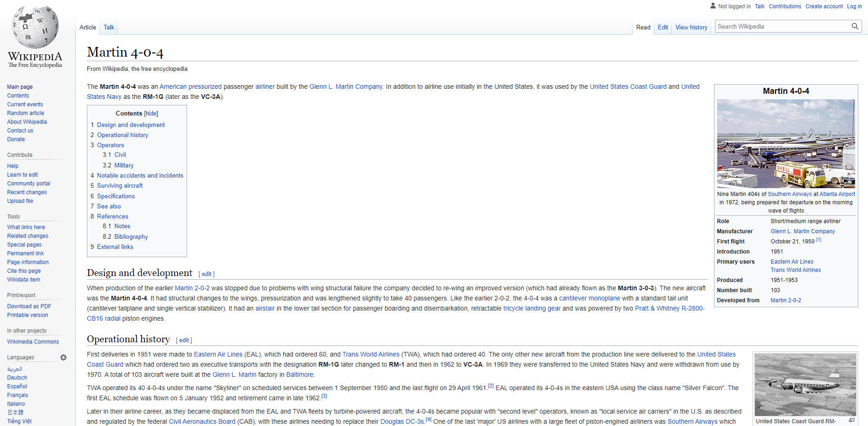Open the Printable version link

click(x=28, y=315)
